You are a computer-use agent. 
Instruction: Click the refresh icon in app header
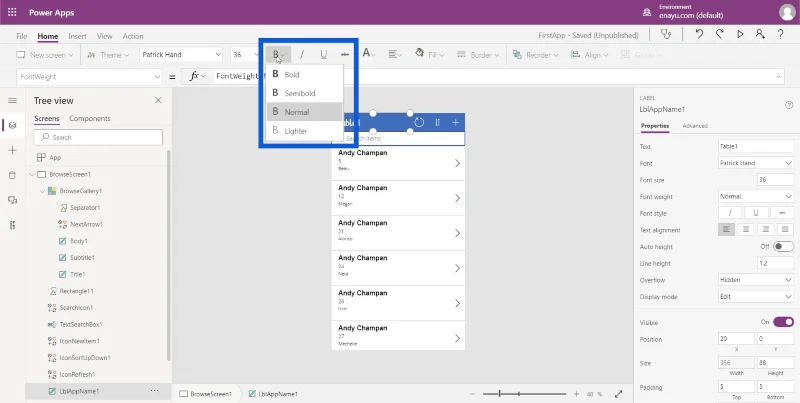[x=419, y=122]
